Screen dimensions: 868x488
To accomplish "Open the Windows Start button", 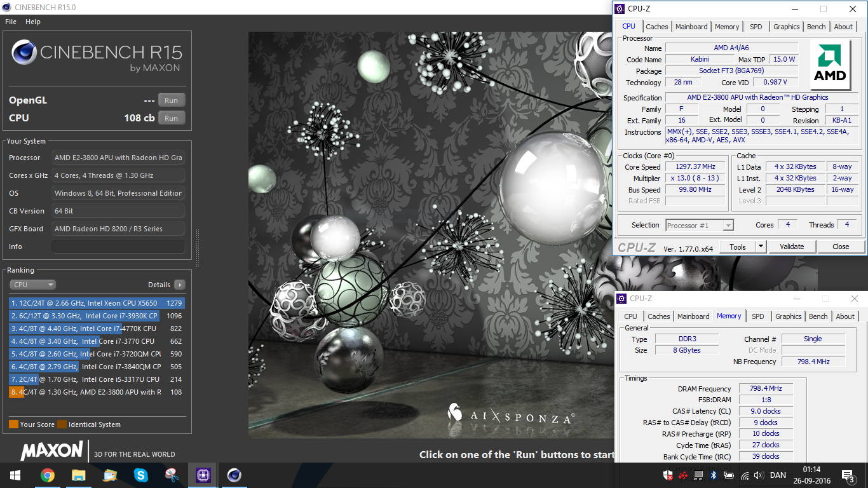I will pos(15,475).
